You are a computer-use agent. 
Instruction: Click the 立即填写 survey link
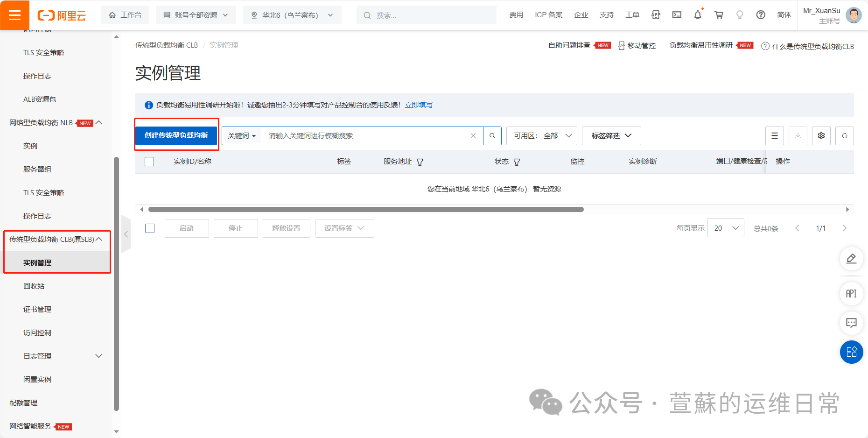coord(419,105)
